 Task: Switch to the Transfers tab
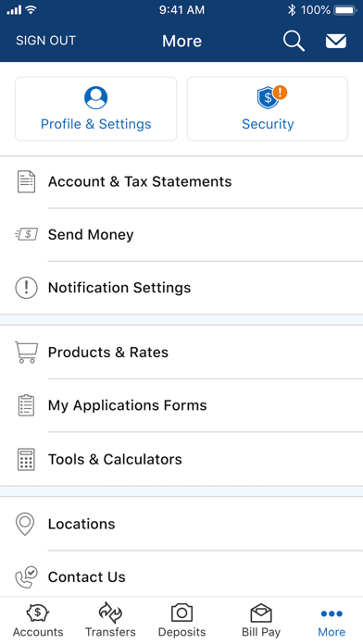110,620
